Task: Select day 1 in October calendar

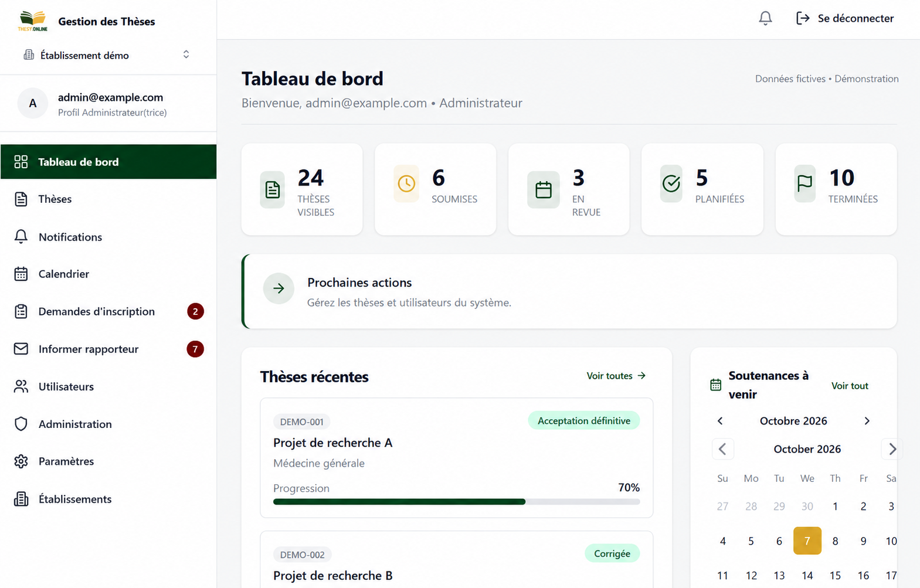Action: tap(836, 506)
